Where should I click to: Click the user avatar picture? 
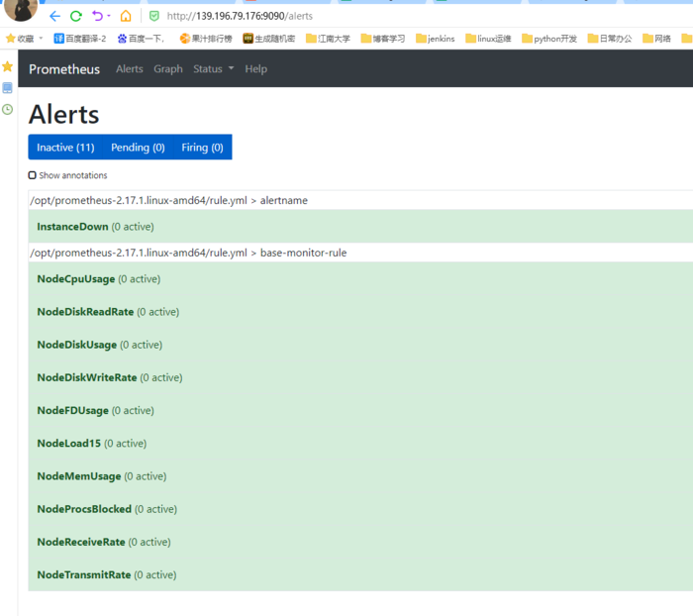coord(20,9)
